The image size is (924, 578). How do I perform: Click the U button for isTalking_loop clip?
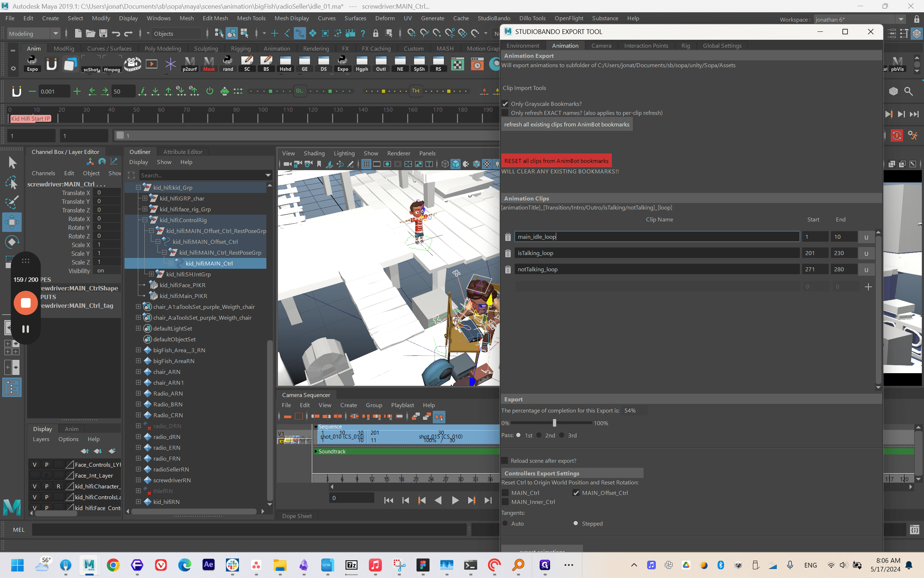(x=866, y=253)
